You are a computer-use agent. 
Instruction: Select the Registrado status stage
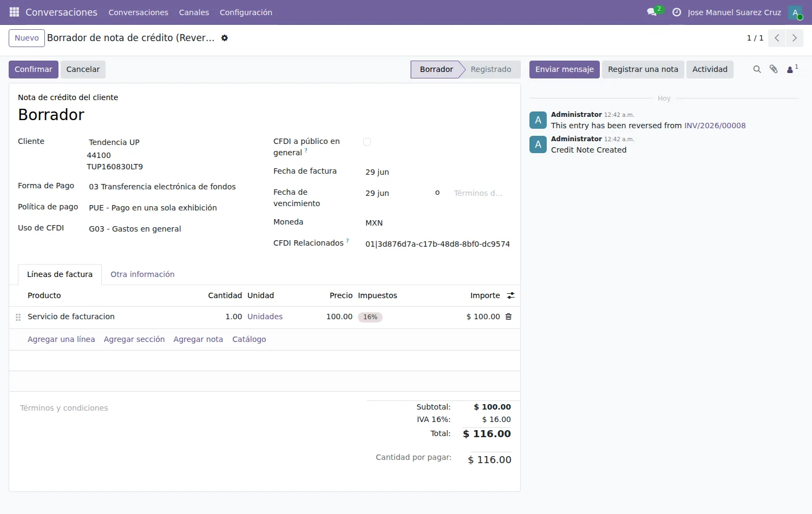point(490,69)
